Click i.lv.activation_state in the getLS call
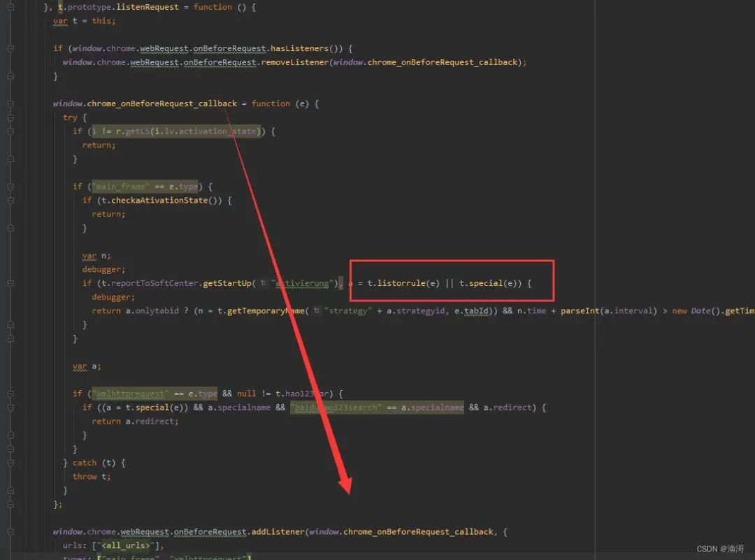Viewport: 755px width, 560px height. point(205,131)
